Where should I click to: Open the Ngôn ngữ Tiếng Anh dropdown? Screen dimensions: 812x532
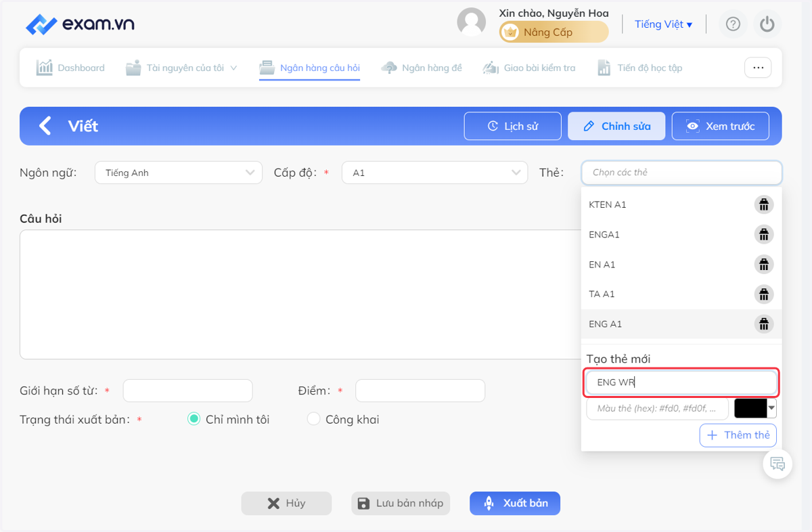[x=179, y=173]
